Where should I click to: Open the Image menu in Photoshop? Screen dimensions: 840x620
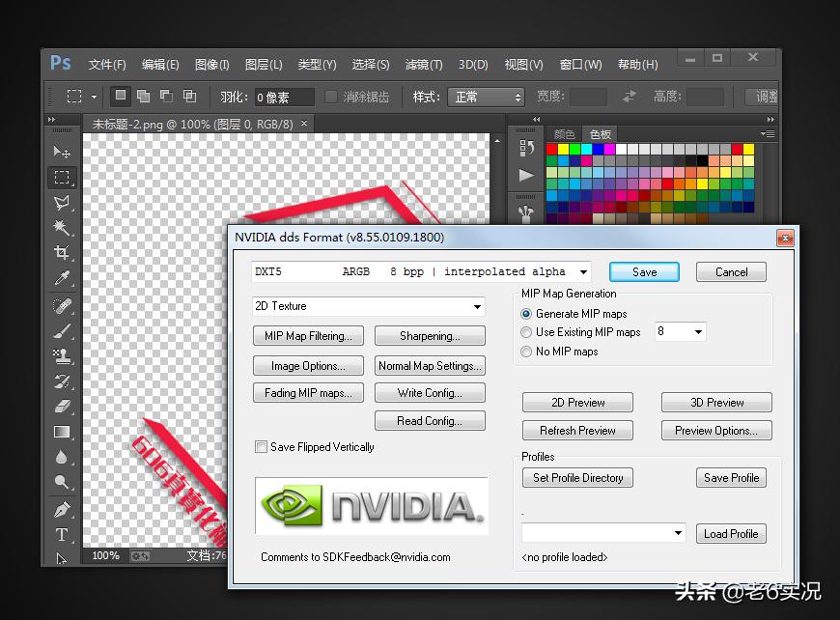coord(212,65)
